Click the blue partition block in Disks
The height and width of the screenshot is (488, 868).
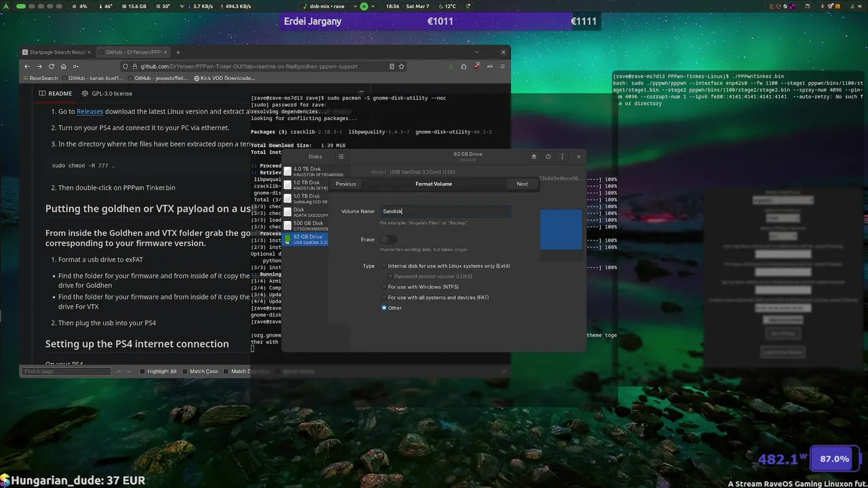pos(561,230)
